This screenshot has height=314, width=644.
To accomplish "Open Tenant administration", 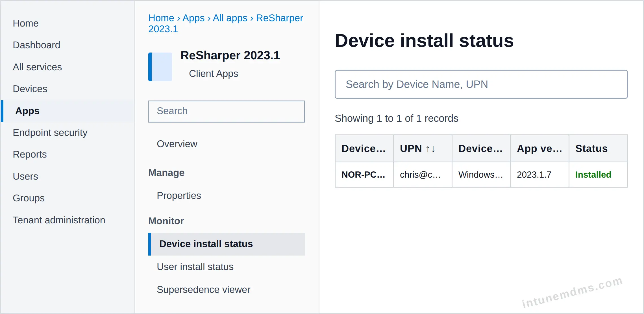I will 59,220.
